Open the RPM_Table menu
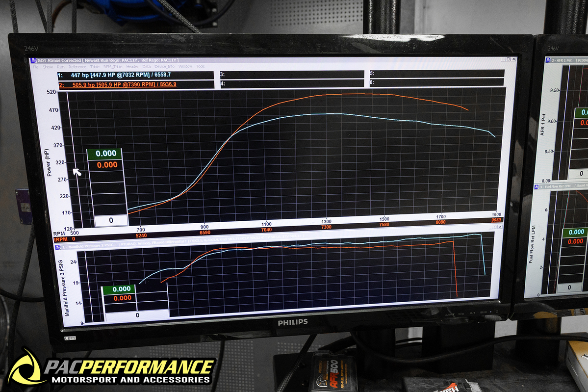This screenshot has height=392, width=588. (x=113, y=67)
